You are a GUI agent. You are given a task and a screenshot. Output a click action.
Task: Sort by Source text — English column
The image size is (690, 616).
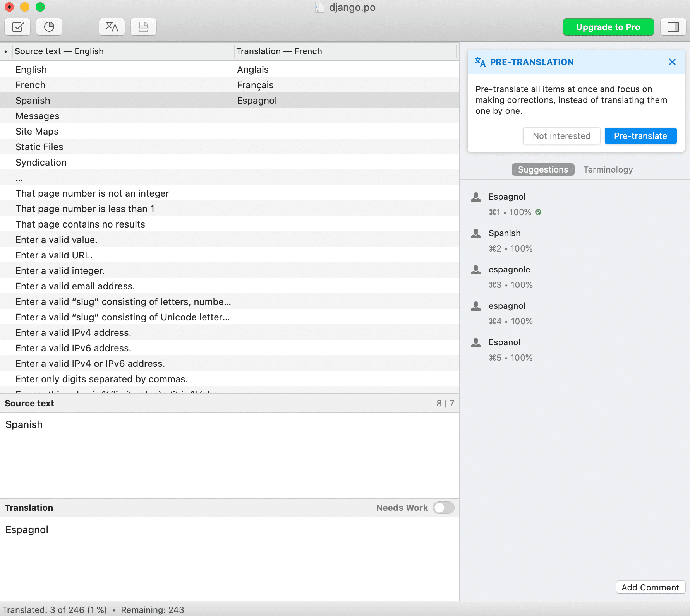click(123, 51)
